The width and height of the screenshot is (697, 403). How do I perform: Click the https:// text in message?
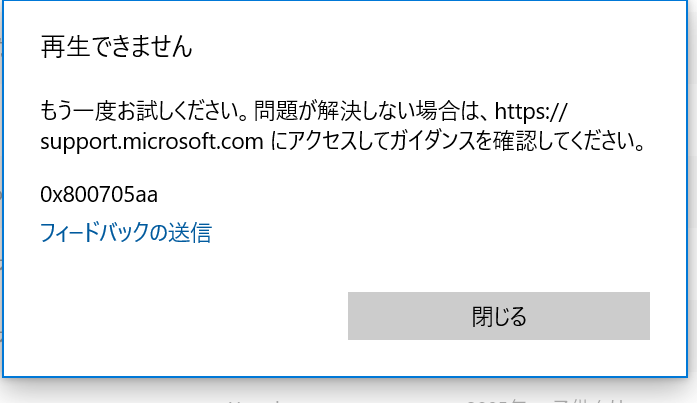click(531, 111)
